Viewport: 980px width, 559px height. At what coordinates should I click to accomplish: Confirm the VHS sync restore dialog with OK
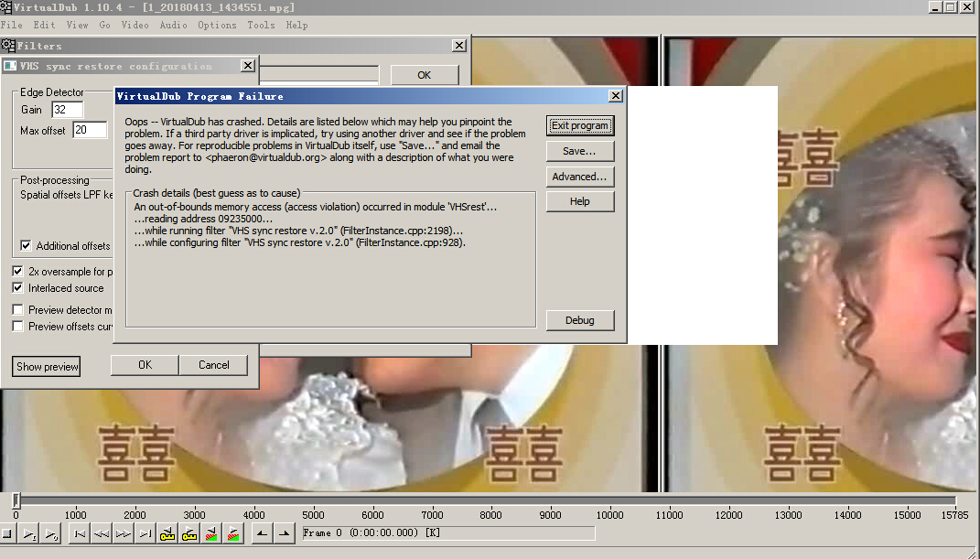point(145,365)
